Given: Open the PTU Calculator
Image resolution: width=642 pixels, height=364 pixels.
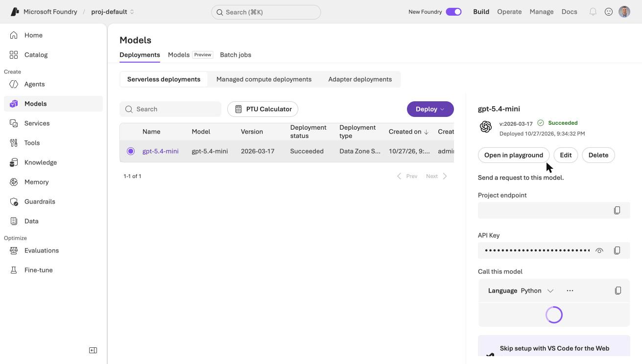Looking at the screenshot, I should [263, 109].
